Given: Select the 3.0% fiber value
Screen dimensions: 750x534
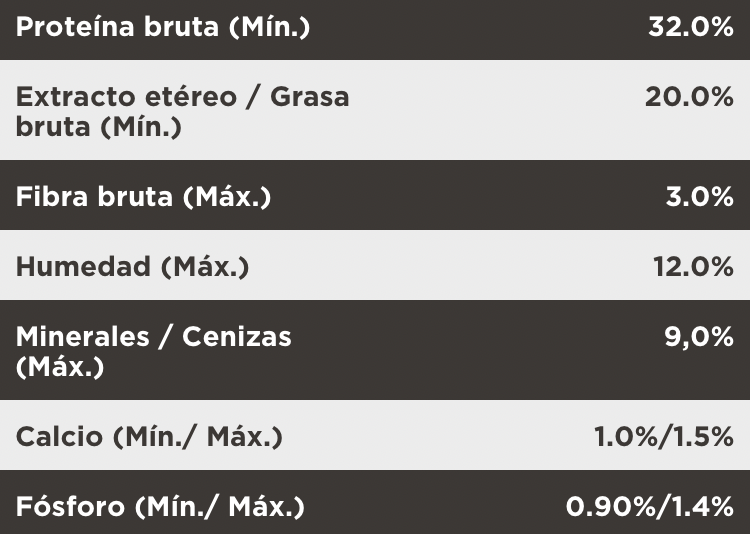Looking at the screenshot, I should 700,196.
